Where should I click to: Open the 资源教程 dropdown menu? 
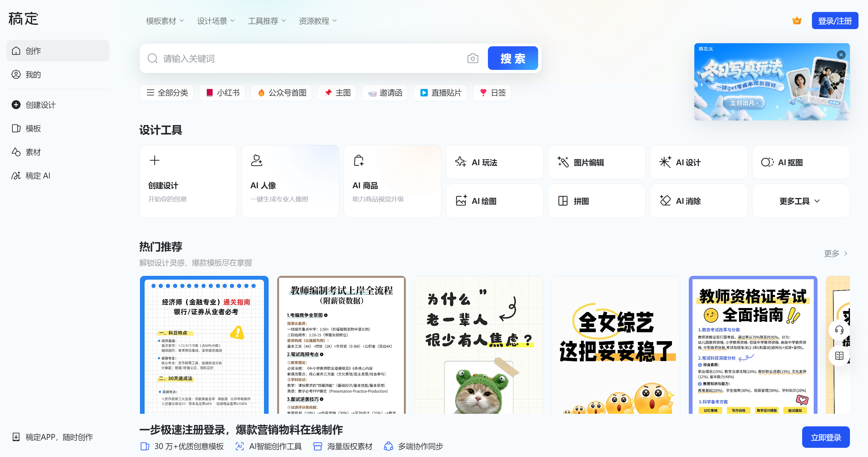(317, 20)
